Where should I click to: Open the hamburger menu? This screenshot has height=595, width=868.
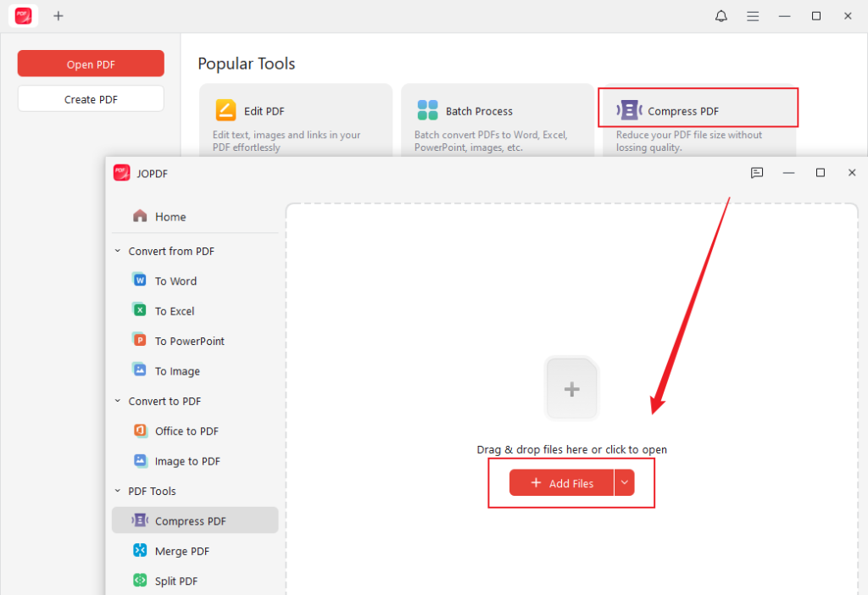tap(753, 15)
